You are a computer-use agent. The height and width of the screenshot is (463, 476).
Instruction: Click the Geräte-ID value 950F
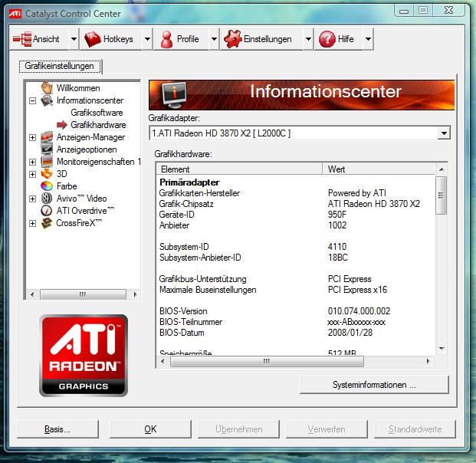click(x=337, y=215)
